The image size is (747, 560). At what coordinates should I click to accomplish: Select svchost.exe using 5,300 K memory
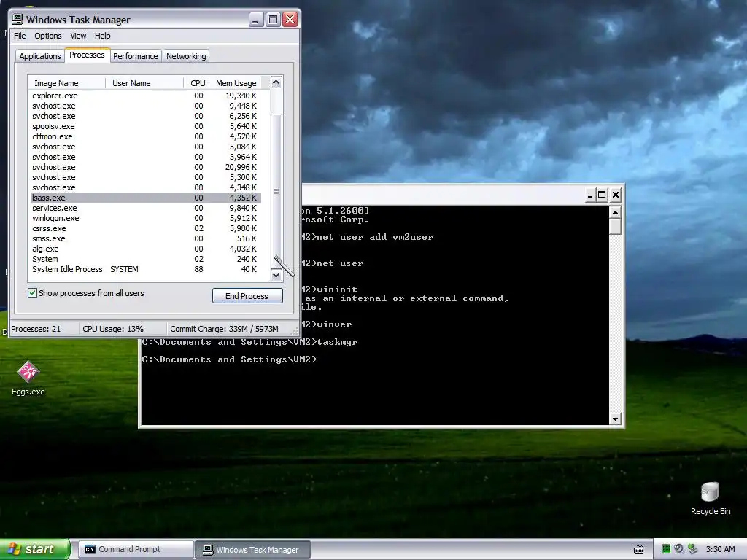[146, 177]
